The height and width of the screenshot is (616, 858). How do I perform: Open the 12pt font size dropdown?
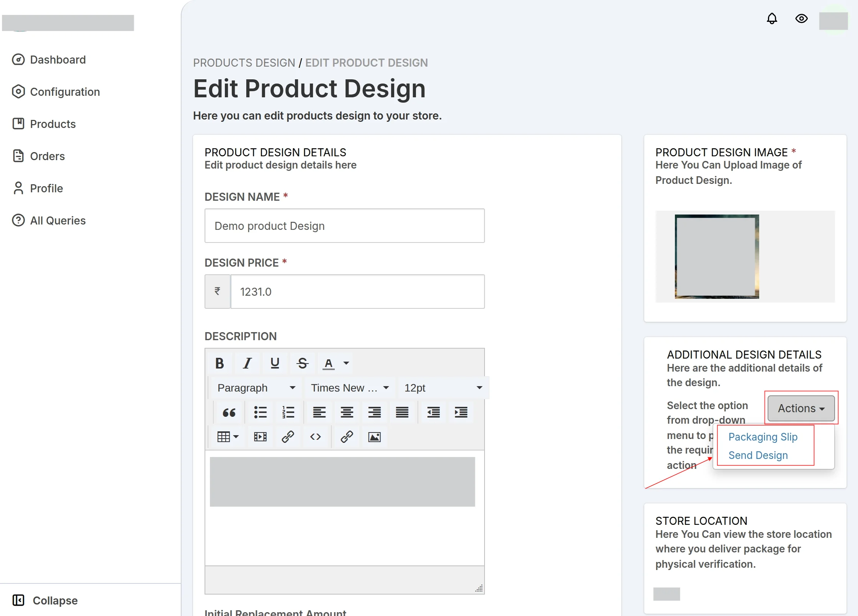click(x=443, y=388)
